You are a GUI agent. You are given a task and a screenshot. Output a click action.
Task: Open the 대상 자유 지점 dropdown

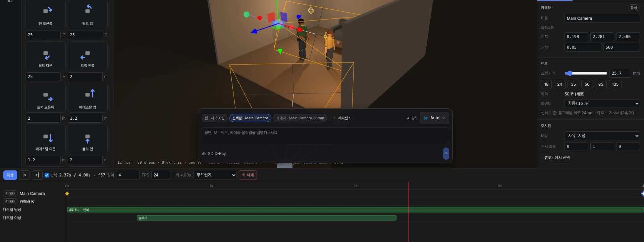click(x=602, y=135)
